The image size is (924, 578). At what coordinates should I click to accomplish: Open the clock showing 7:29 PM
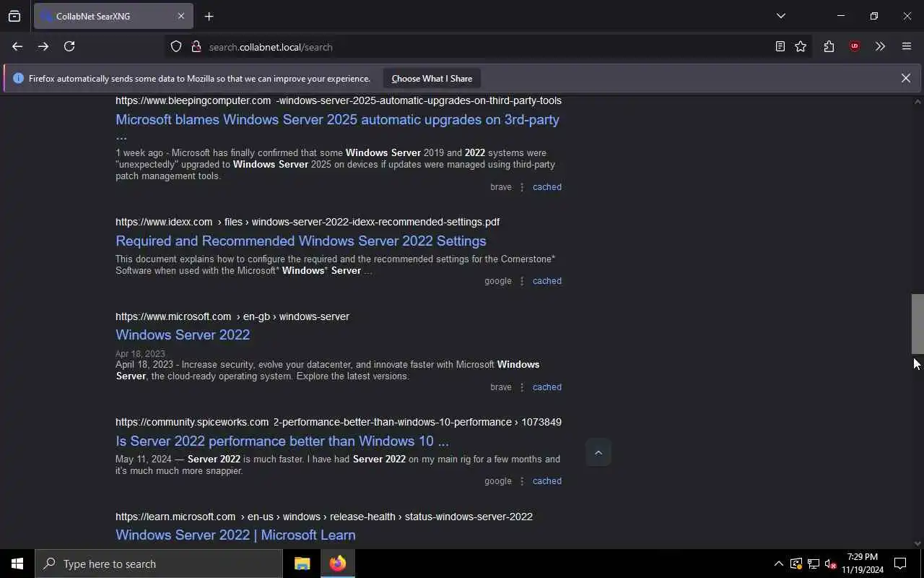point(863,564)
